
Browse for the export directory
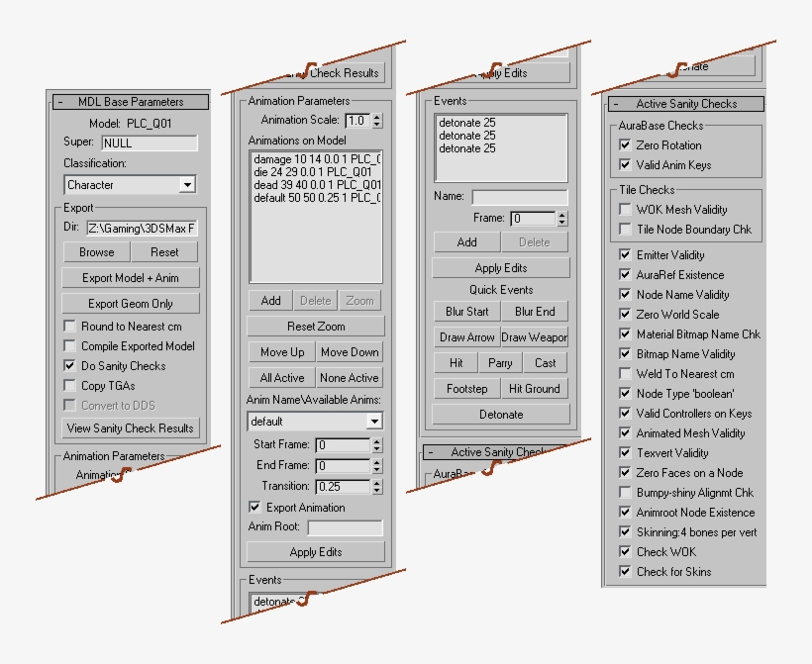(95, 251)
